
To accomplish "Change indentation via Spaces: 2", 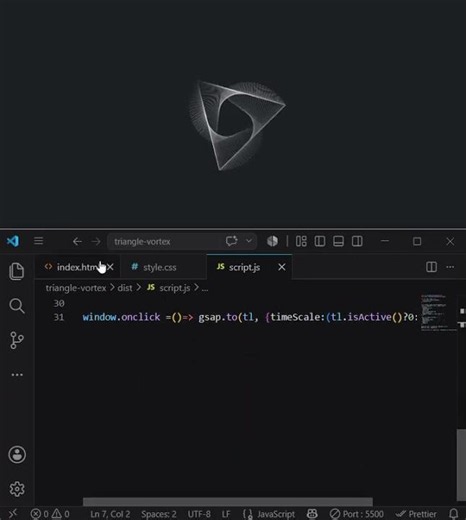I will 159,514.
